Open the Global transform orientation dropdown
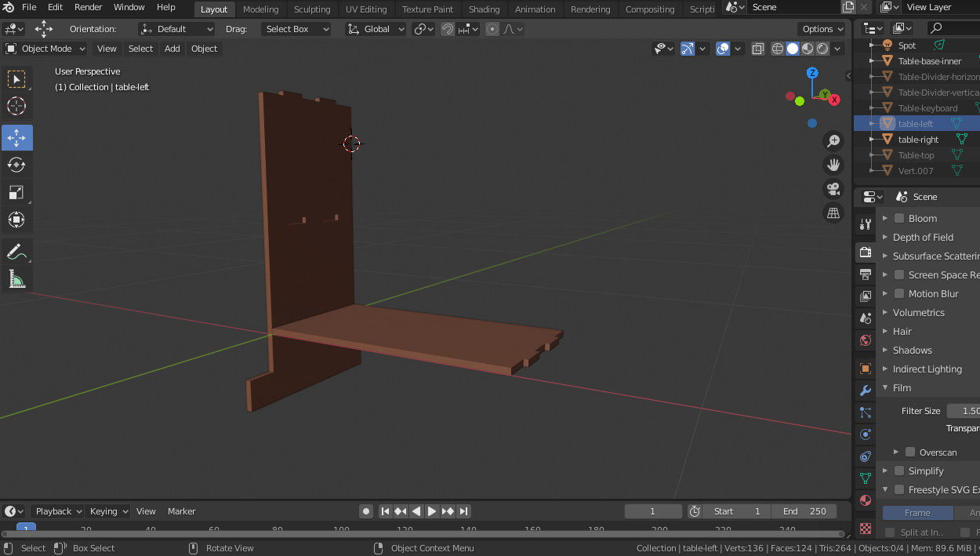The height and width of the screenshot is (556, 980). pos(376,29)
